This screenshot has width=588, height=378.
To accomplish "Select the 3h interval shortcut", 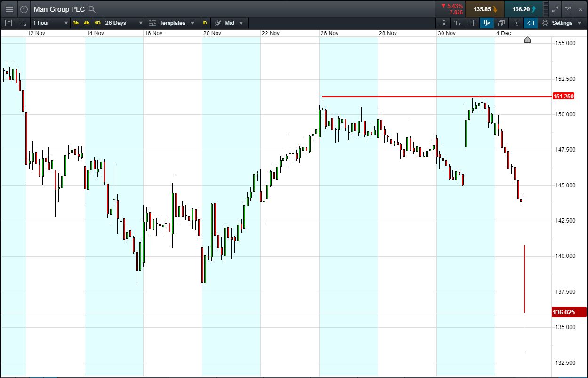I will click(x=76, y=23).
